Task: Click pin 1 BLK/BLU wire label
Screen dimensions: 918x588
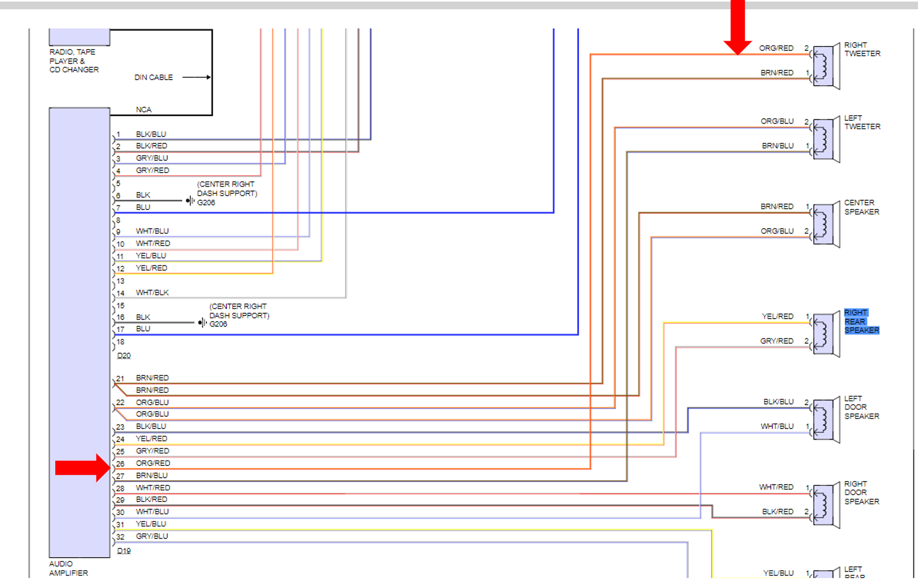Action: click(151, 134)
